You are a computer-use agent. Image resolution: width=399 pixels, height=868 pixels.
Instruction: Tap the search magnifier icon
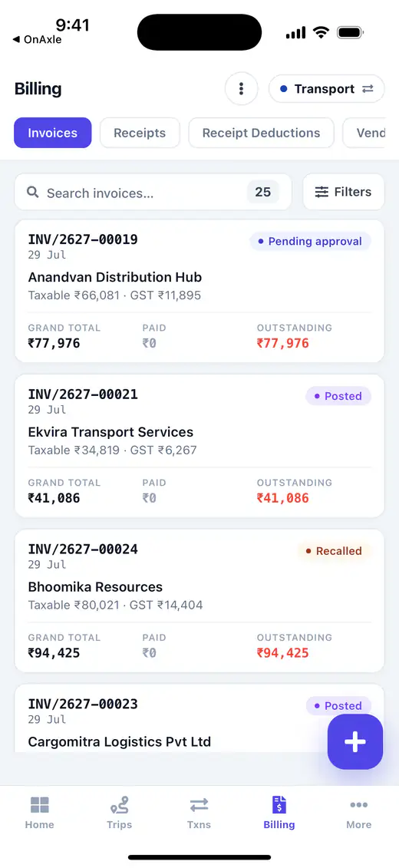(x=33, y=192)
